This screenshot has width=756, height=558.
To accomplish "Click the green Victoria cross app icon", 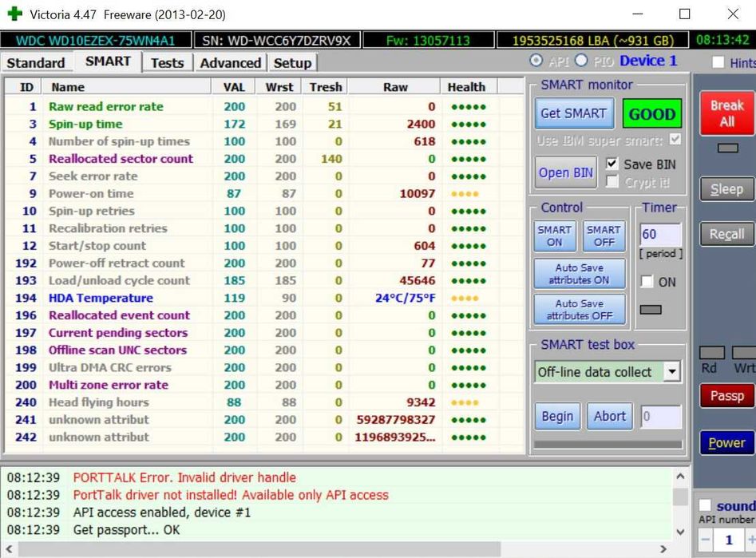I will point(15,14).
